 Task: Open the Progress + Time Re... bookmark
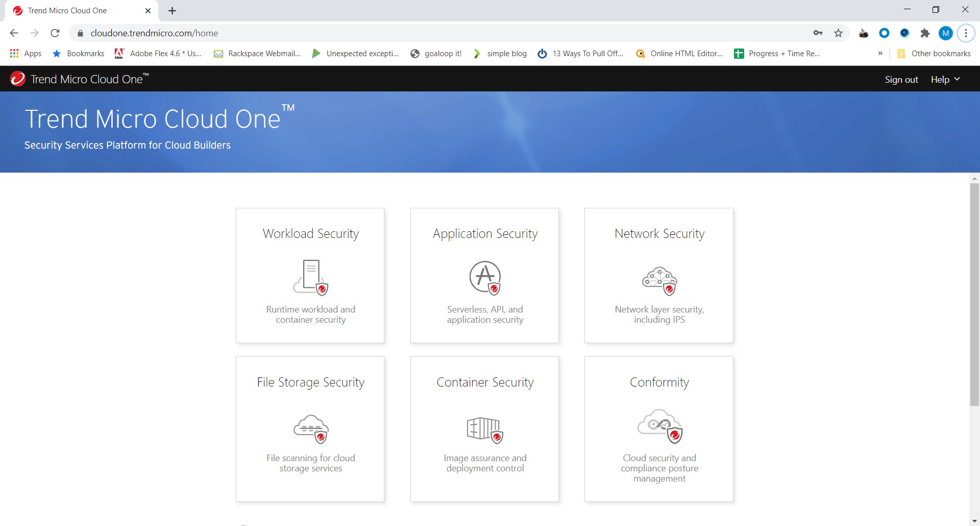[777, 54]
